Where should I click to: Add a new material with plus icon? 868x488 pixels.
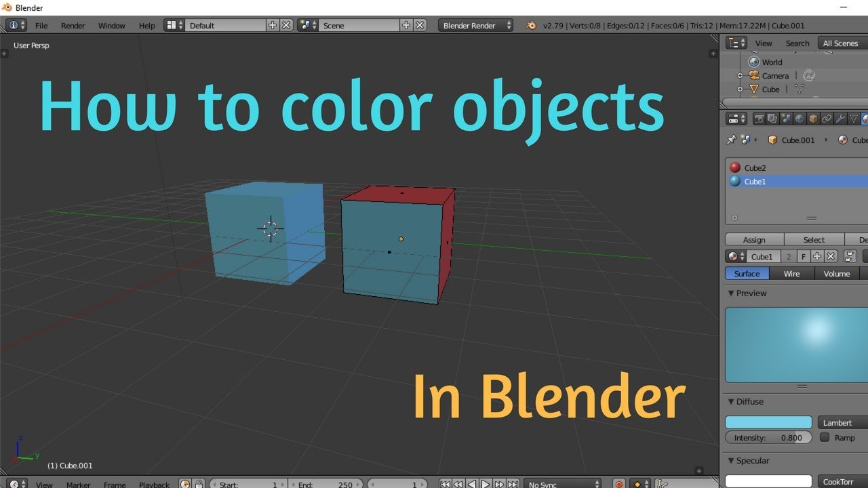pyautogui.click(x=817, y=256)
